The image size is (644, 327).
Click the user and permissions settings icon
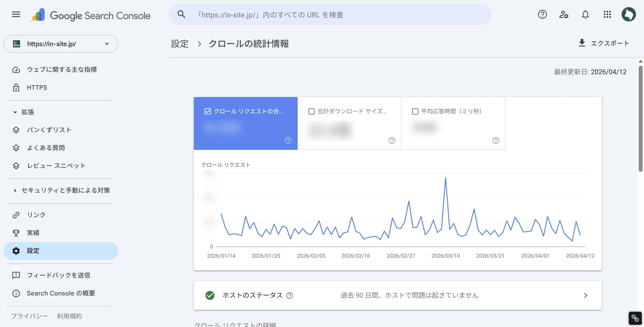point(564,15)
